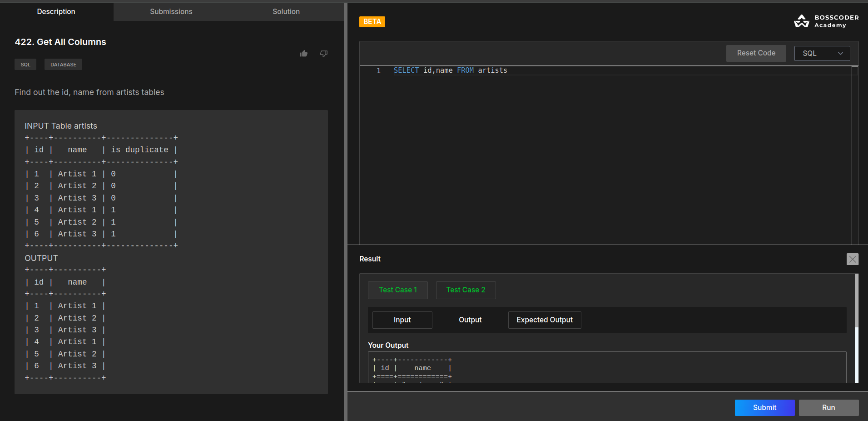Image resolution: width=868 pixels, height=421 pixels.
Task: Click the thumbs down dislike icon
Action: pyautogui.click(x=324, y=54)
